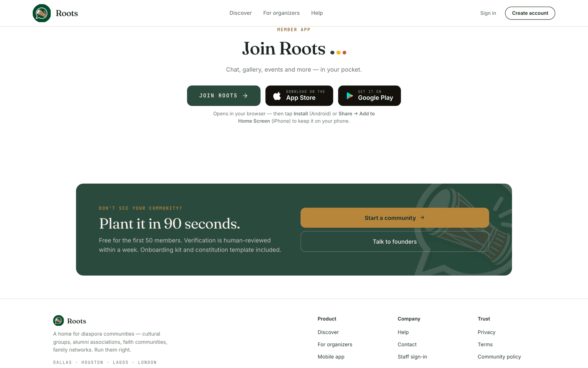
Task: Click the Roots wordmark in header
Action: [67, 13]
